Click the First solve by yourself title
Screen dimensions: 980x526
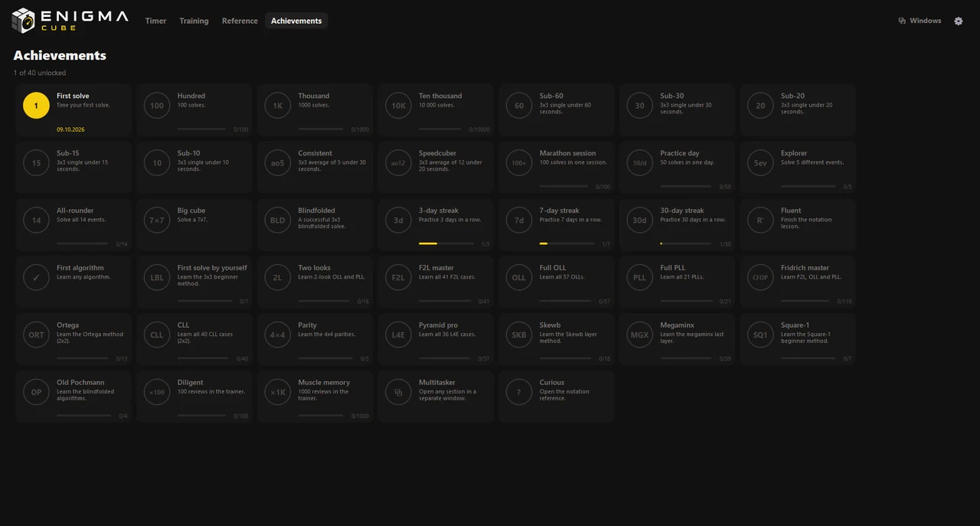pos(212,268)
